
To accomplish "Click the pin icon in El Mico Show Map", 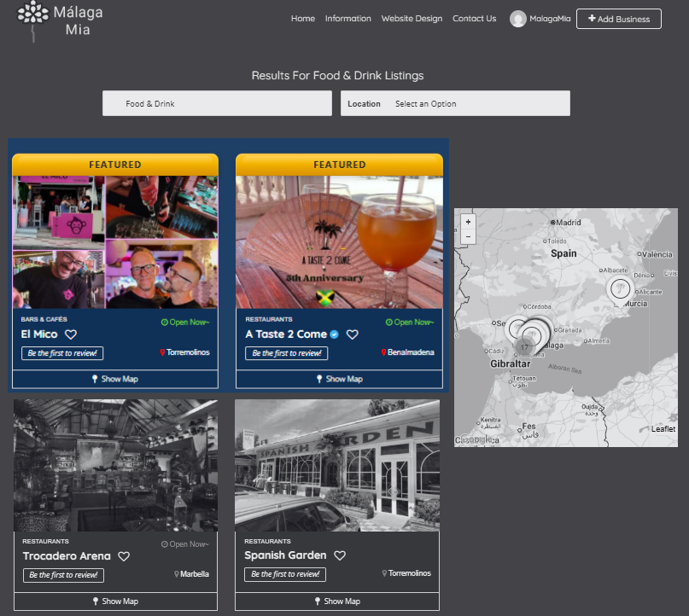I will [x=95, y=379].
